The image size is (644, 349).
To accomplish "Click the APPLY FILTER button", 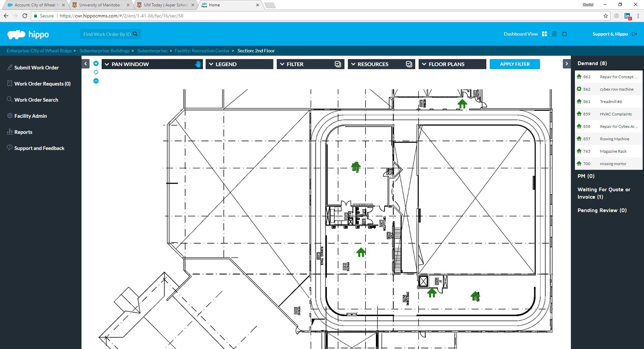I will pyautogui.click(x=515, y=64).
